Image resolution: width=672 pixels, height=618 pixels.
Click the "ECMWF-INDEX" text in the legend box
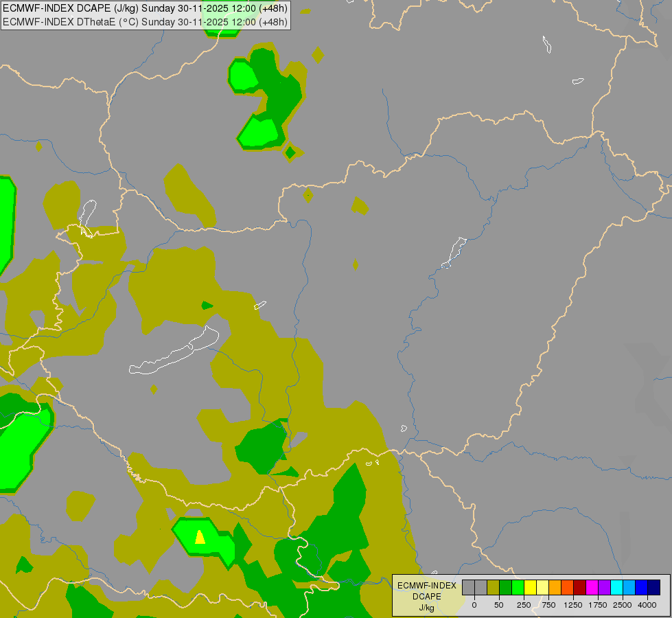click(x=427, y=586)
